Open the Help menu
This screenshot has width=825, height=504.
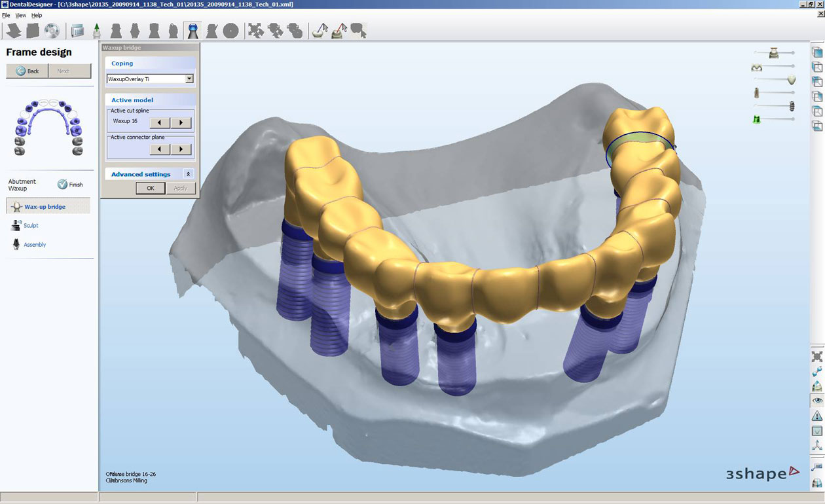pyautogui.click(x=37, y=15)
